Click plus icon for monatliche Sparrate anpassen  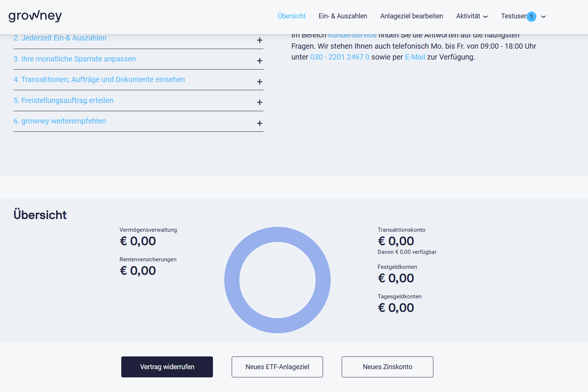[260, 61]
